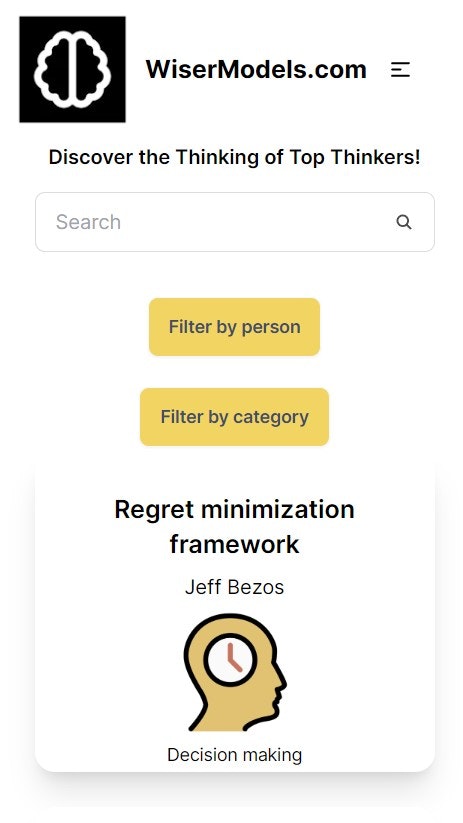Viewport: 463px width, 823px height.
Task: Click the red clock hands in illustration
Action: 234,658
